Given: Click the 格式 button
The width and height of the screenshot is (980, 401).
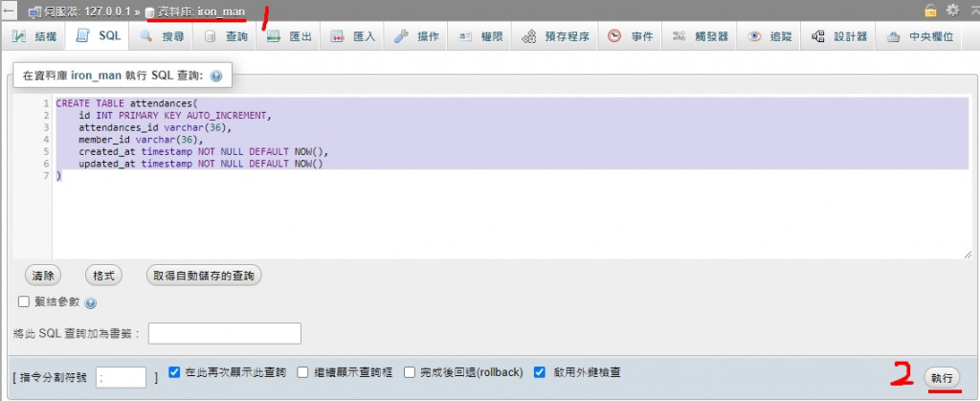Looking at the screenshot, I should (x=103, y=276).
